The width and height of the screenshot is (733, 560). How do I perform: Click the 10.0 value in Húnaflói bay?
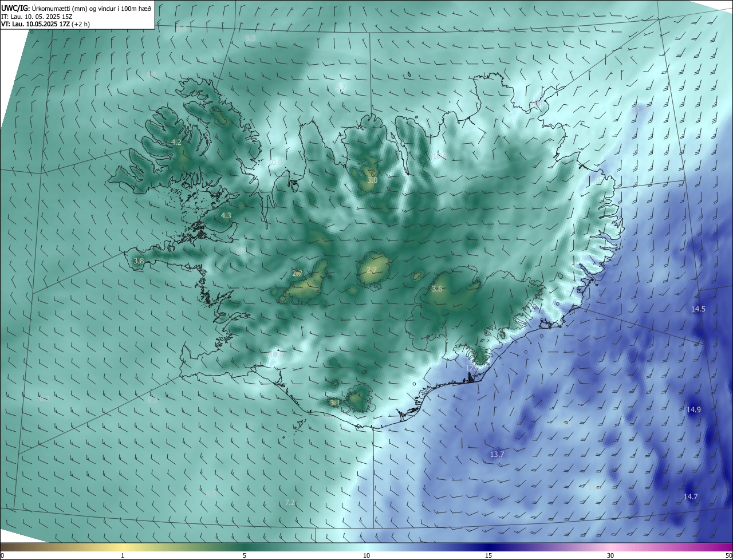275,163
